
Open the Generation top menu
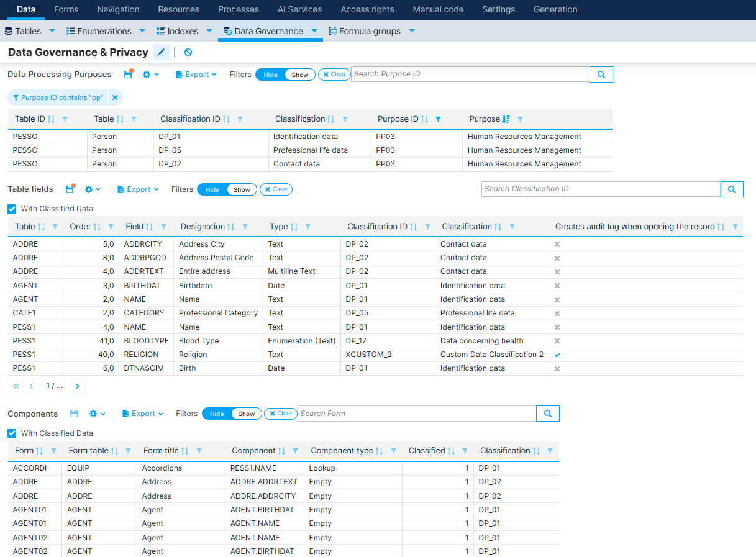point(555,9)
